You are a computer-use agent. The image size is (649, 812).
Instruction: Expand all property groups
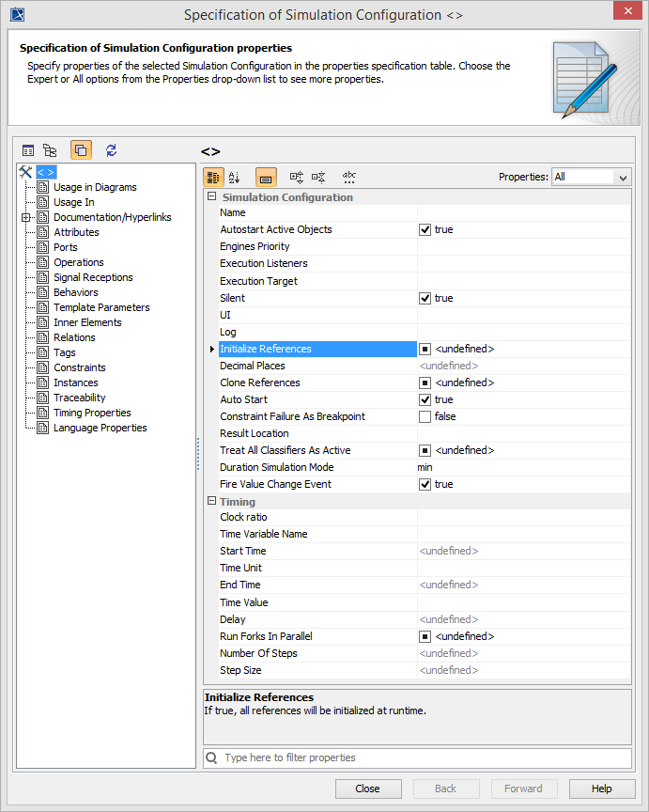(x=296, y=177)
